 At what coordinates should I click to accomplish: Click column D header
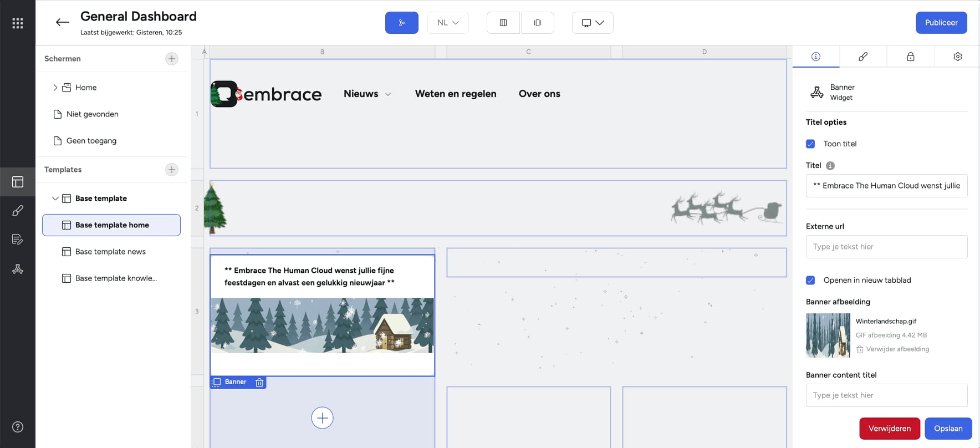tap(705, 52)
